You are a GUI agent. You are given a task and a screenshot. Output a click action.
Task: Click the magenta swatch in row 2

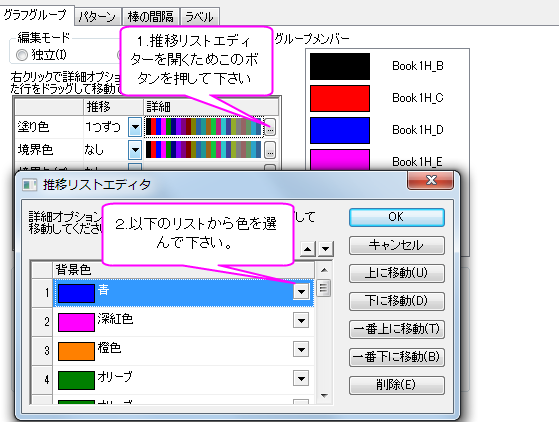[76, 322]
